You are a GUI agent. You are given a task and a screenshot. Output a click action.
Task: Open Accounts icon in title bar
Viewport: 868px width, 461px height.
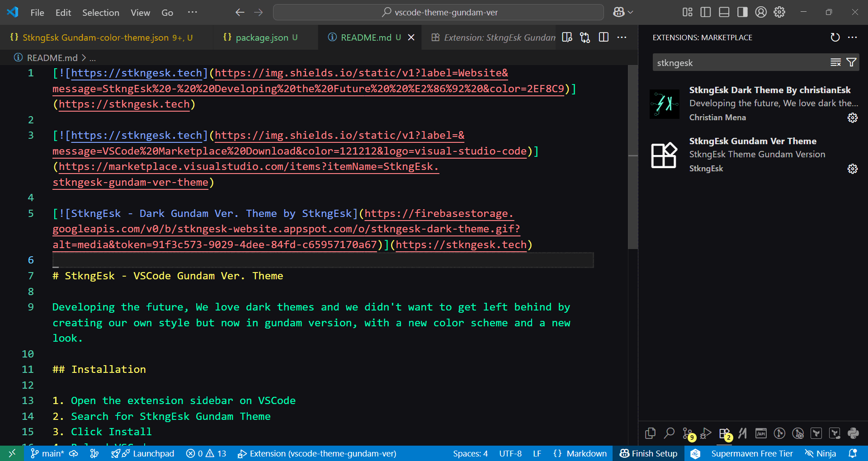click(761, 12)
